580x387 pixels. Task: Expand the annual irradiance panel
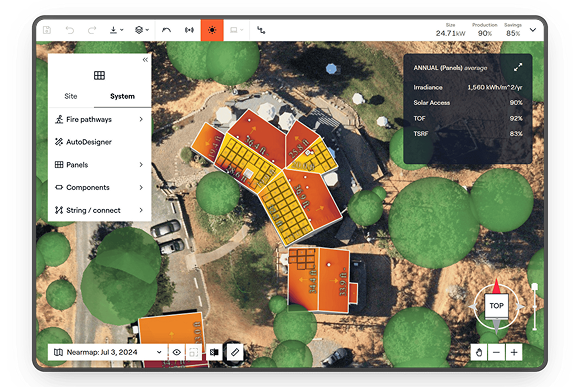point(518,67)
